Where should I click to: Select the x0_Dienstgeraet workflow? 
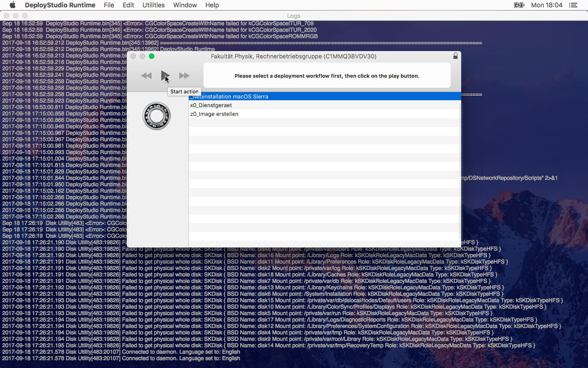(x=325, y=105)
